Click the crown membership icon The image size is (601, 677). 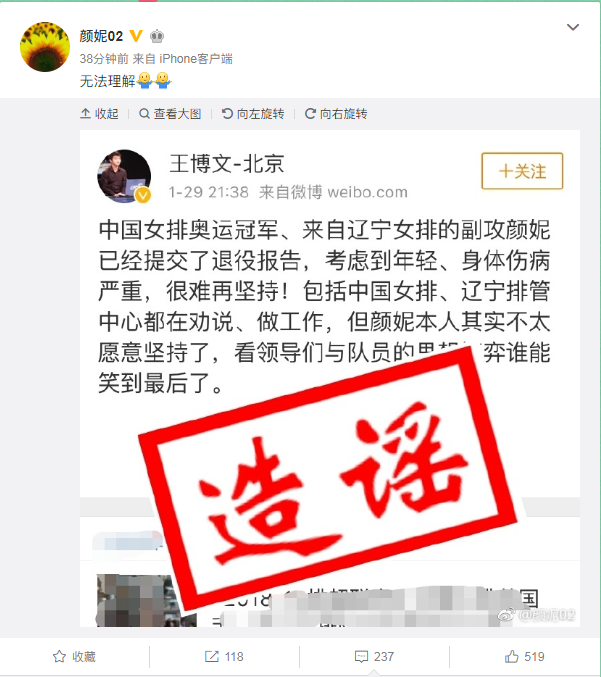click(x=157, y=36)
